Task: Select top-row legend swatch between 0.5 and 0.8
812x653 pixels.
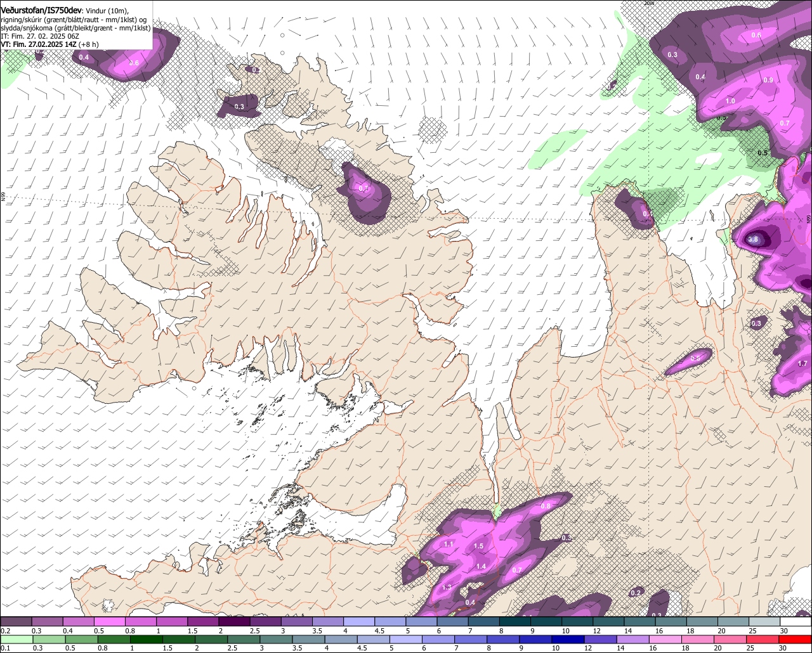Action: [110, 621]
